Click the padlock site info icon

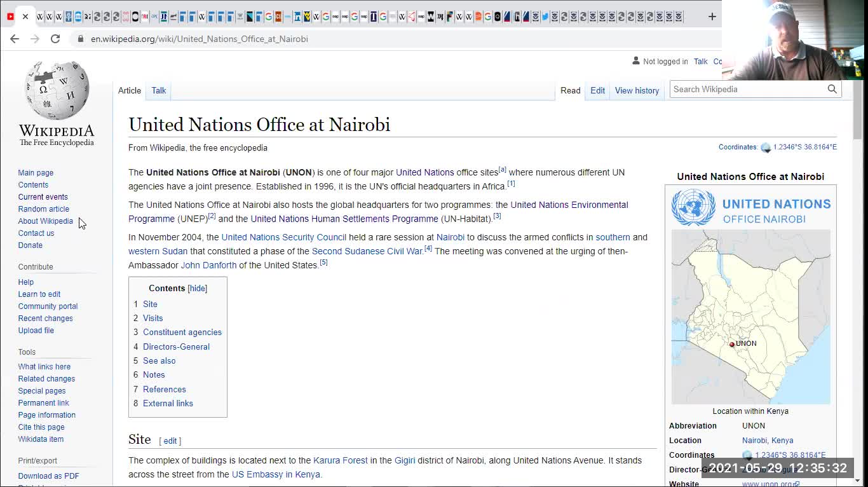click(x=80, y=39)
